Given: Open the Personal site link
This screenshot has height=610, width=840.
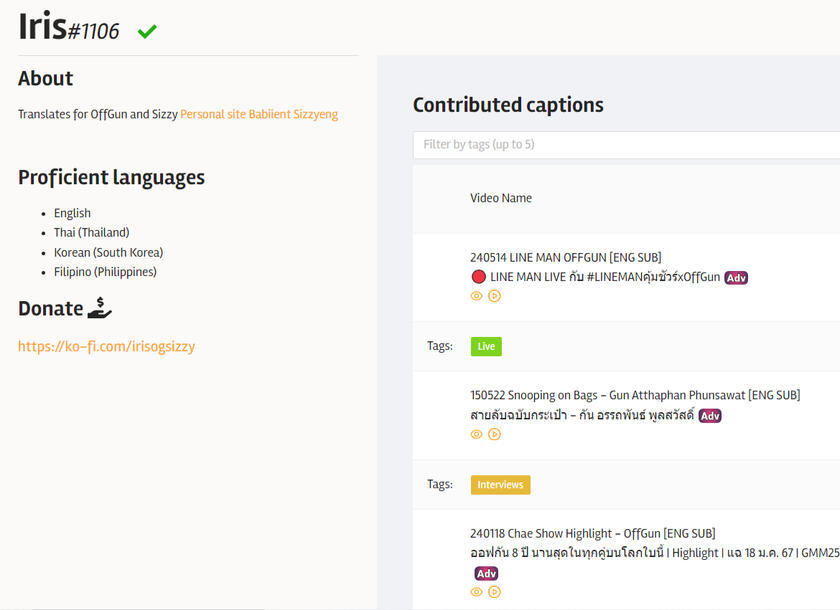Looking at the screenshot, I should tap(212, 114).
